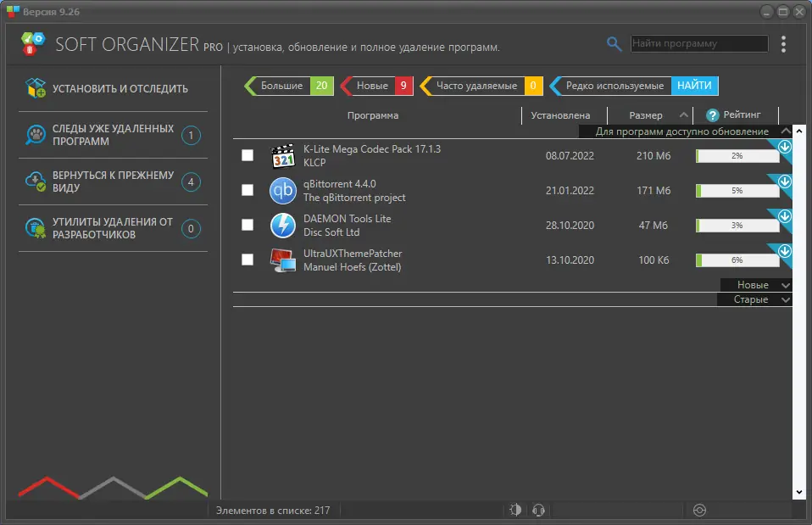Open the three-dot options menu

click(783, 44)
